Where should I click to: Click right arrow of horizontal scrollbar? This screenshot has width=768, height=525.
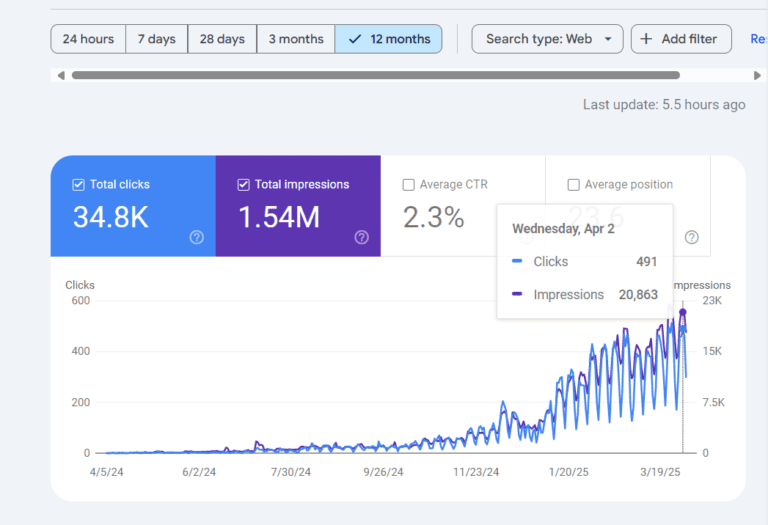[757, 75]
